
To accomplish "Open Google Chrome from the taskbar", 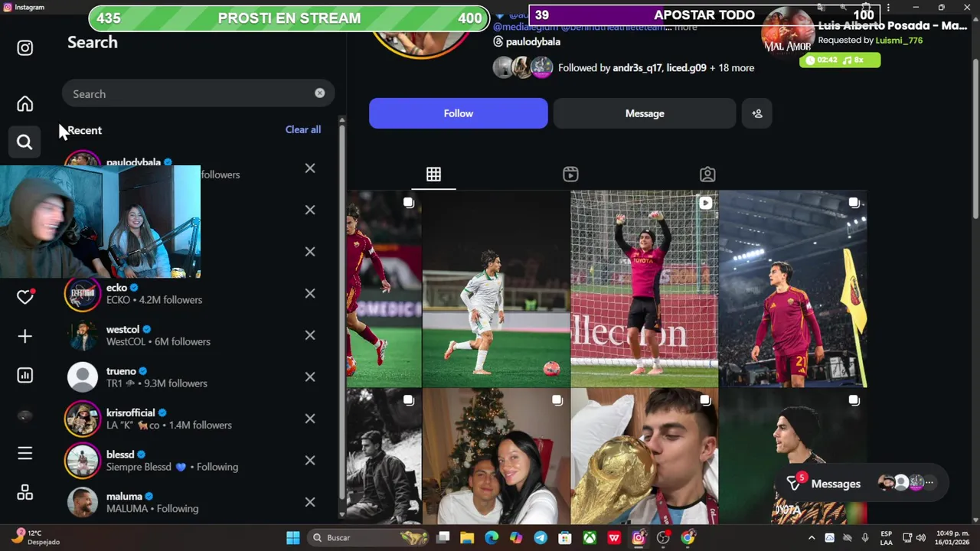I will 688,538.
